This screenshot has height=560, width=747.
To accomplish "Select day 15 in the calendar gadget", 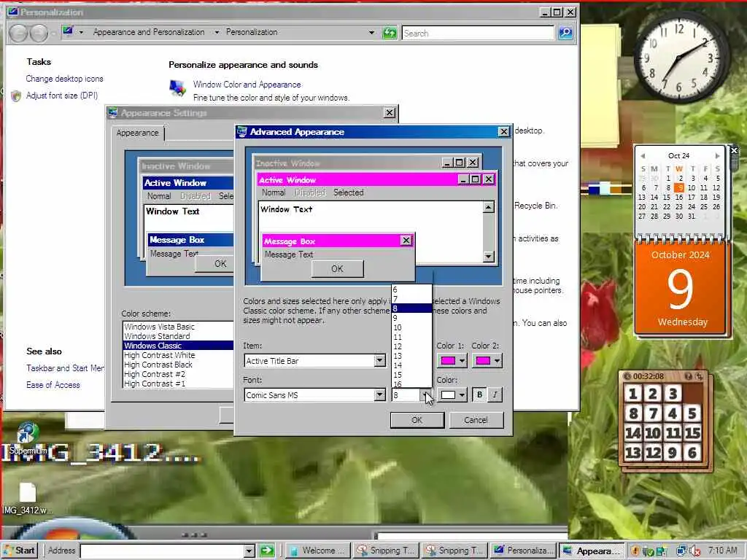I will pos(667,197).
